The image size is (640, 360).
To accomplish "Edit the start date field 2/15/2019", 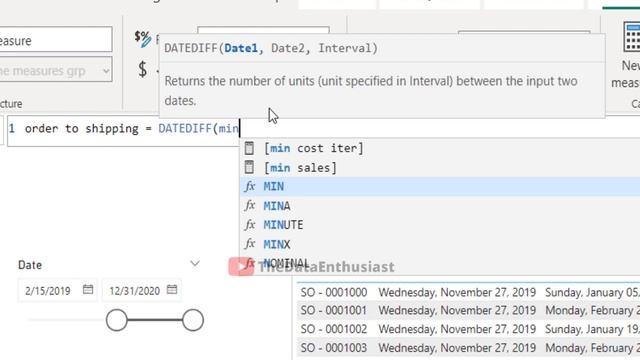I will (x=48, y=291).
